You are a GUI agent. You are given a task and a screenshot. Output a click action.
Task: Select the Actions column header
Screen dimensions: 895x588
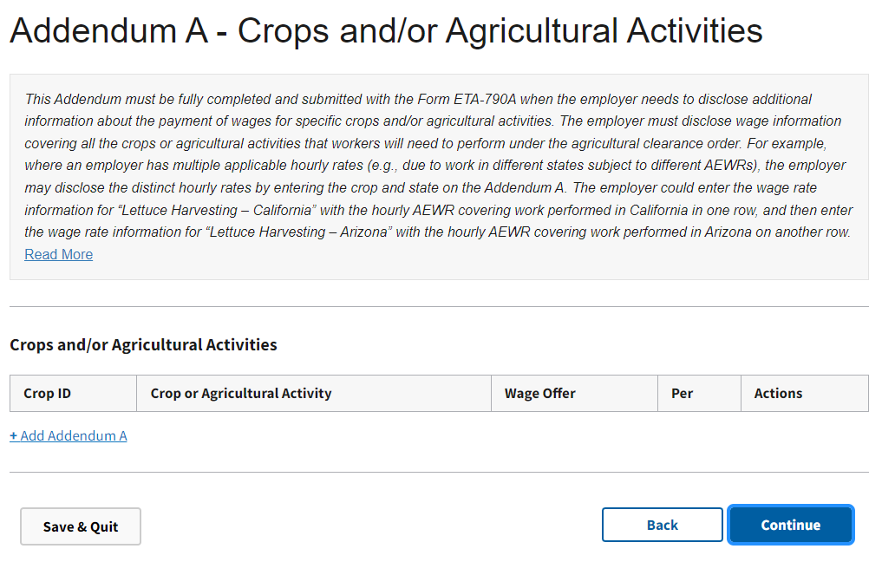point(778,393)
